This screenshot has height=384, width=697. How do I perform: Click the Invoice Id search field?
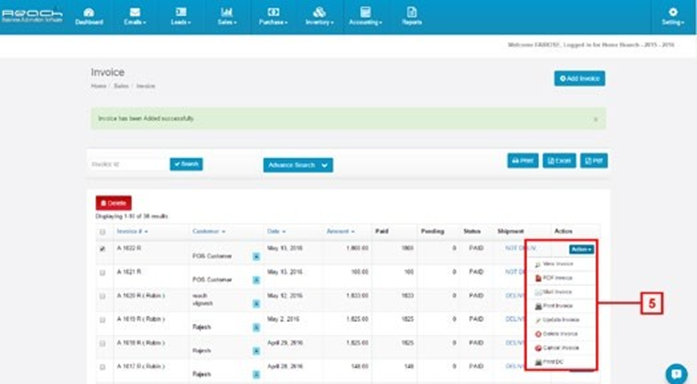click(128, 164)
